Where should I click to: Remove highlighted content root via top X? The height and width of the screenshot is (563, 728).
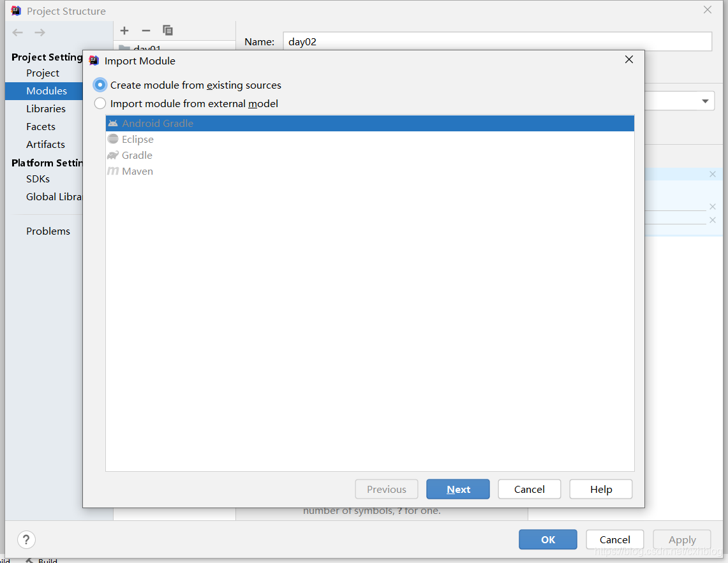712,174
